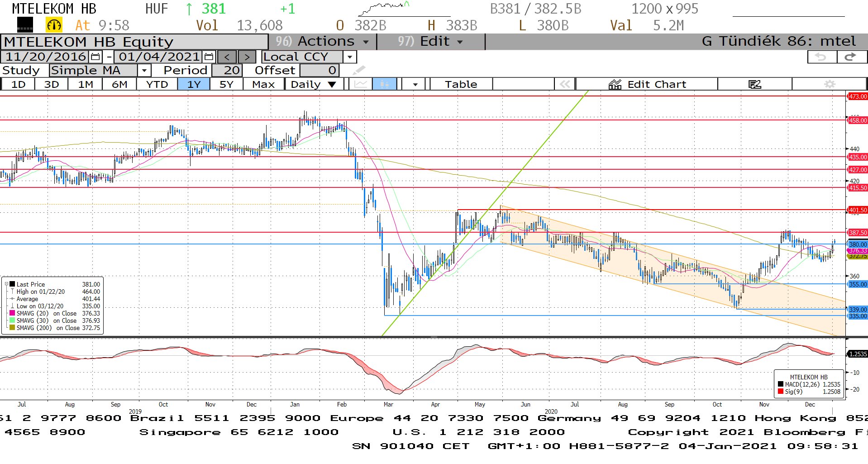Collapse the Last Price legend tree

[x=6, y=284]
